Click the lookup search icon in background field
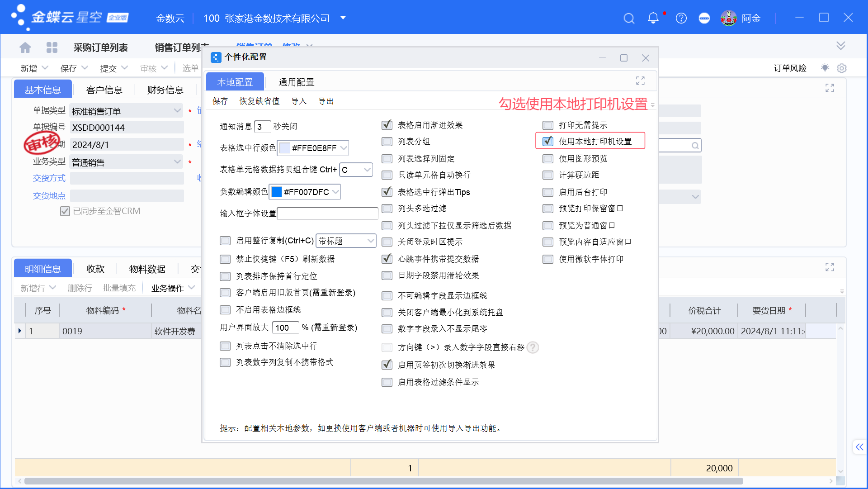 click(x=695, y=145)
